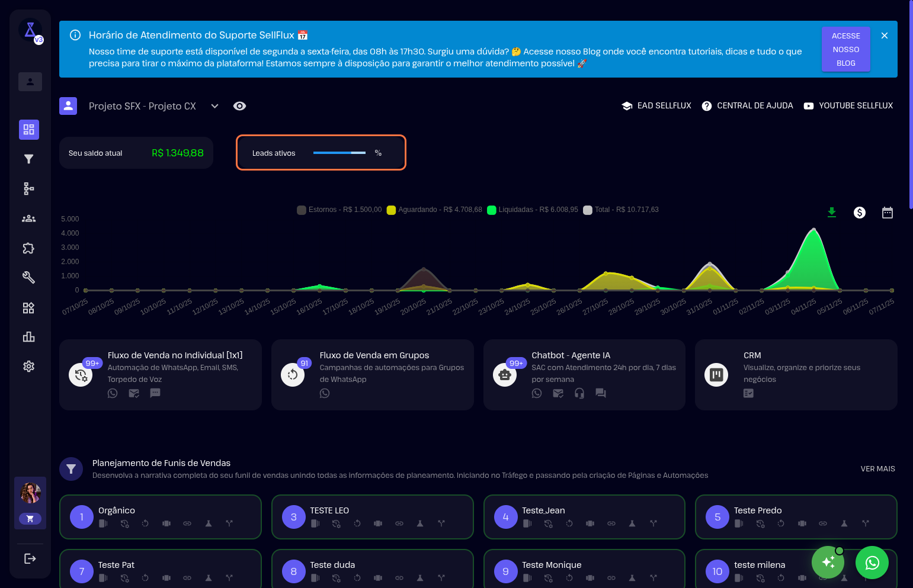The width and height of the screenshot is (913, 588).
Task: Toggle Liquidadas legend in chart
Action: point(532,210)
